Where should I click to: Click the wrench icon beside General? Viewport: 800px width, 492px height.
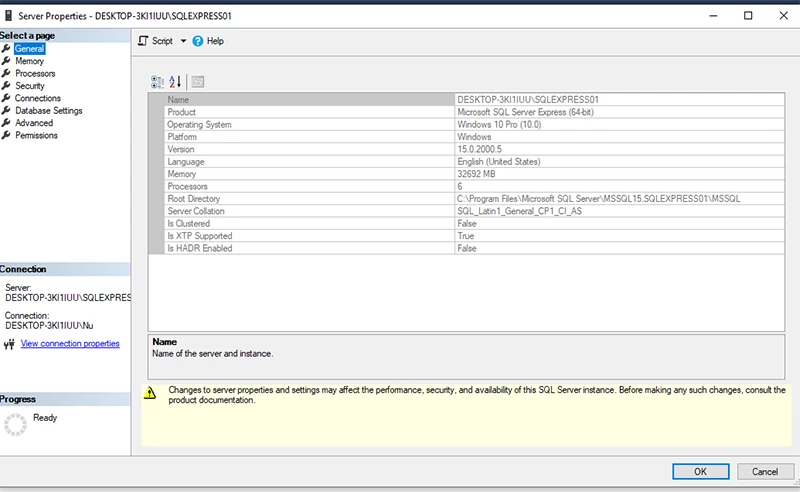coord(6,48)
